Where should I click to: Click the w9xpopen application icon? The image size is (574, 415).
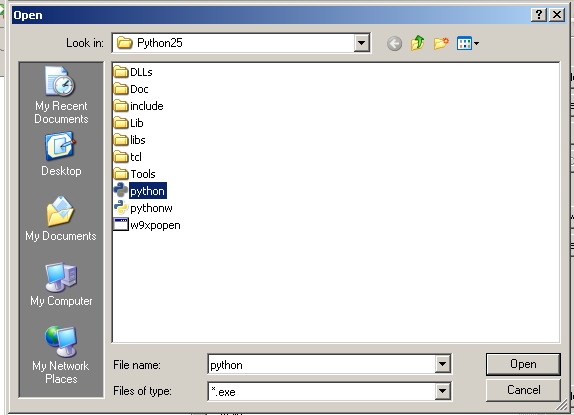coord(121,225)
